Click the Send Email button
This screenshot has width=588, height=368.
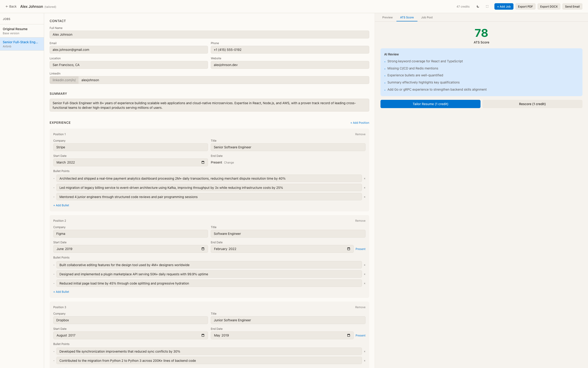click(x=572, y=7)
